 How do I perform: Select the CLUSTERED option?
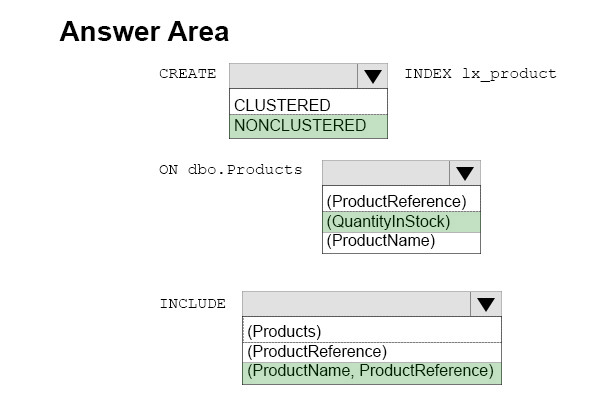(x=308, y=105)
